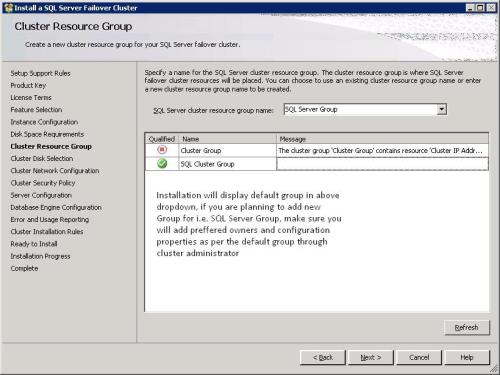Proceed with the Next button
Screen dimensions: 500x375
[371, 357]
